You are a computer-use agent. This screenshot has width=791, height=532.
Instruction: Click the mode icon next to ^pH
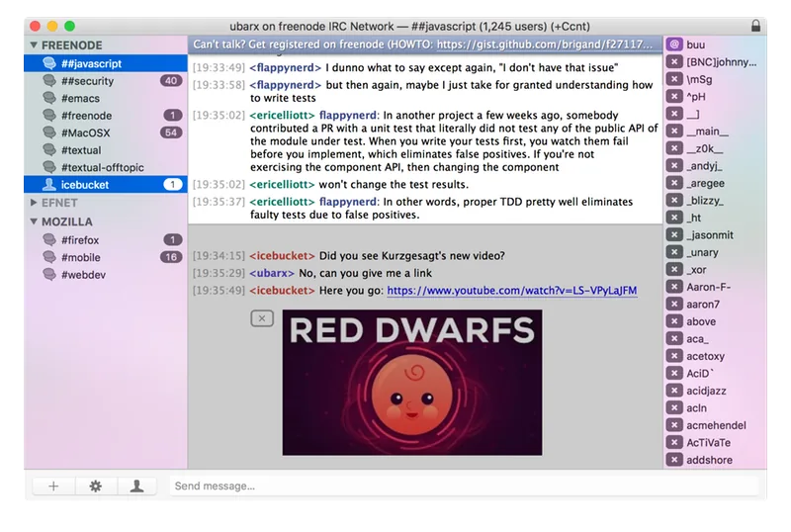[x=674, y=96]
